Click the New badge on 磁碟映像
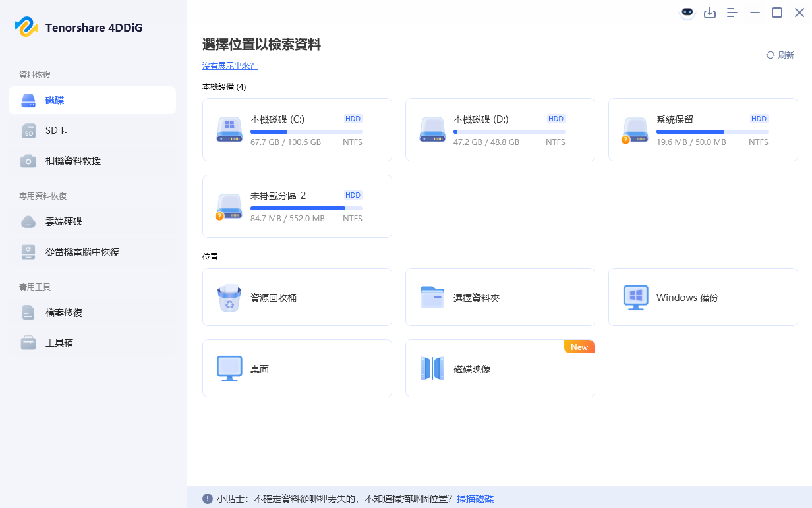Image resolution: width=812 pixels, height=508 pixels. point(579,347)
